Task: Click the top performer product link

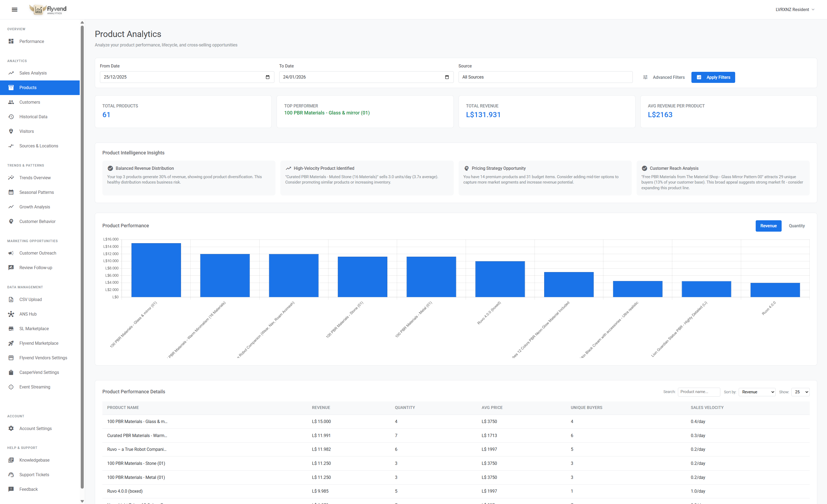Action: (327, 113)
